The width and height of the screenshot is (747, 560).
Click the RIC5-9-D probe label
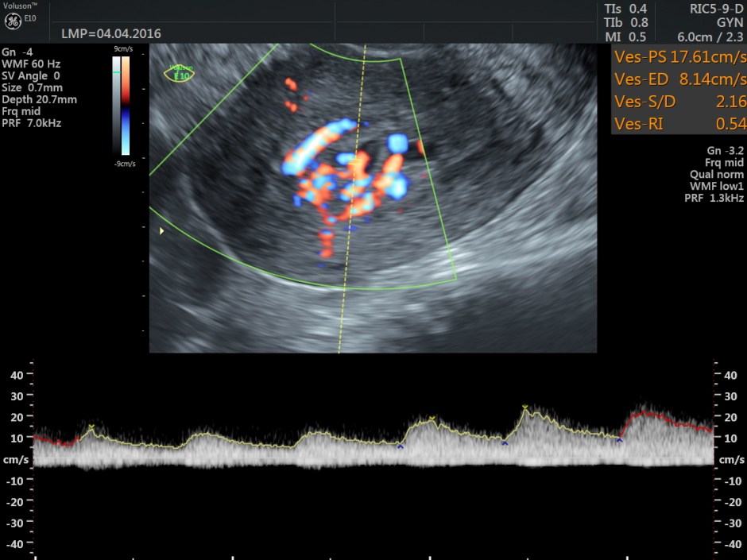tap(717, 9)
